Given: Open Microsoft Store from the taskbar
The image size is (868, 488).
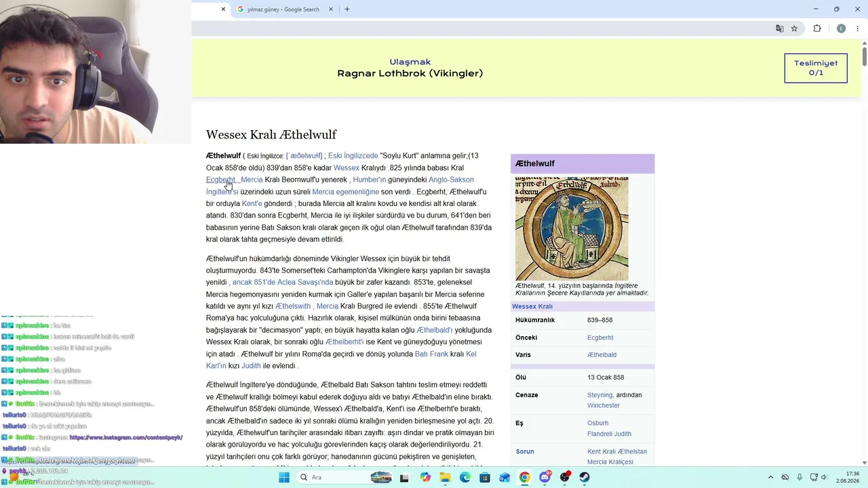Looking at the screenshot, I should (485, 477).
